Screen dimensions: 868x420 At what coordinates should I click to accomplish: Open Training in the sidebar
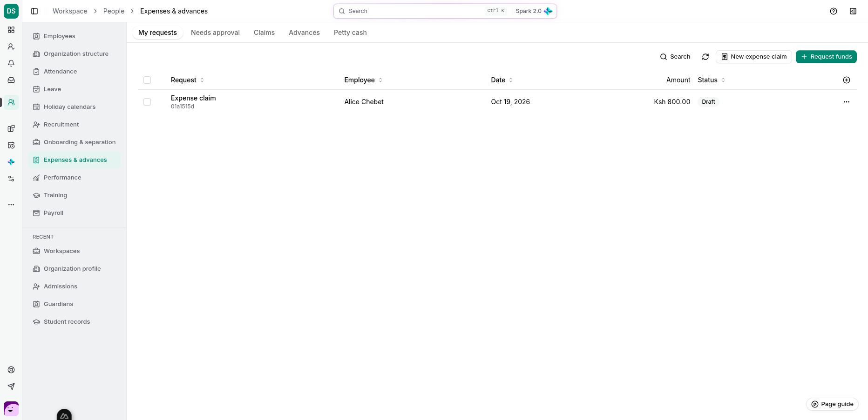pyautogui.click(x=74, y=195)
